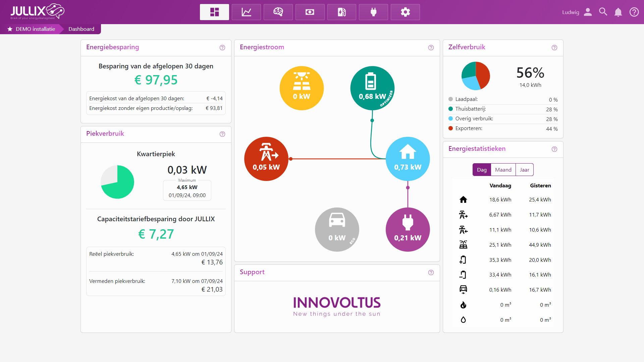Open help for Zelfverbruik panel
This screenshot has height=362, width=644.
[554, 48]
